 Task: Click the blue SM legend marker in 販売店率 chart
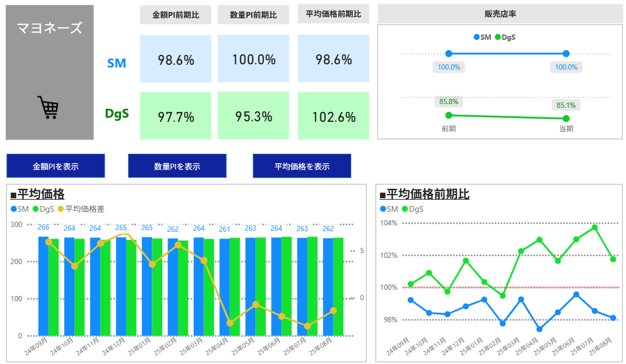[x=476, y=37]
